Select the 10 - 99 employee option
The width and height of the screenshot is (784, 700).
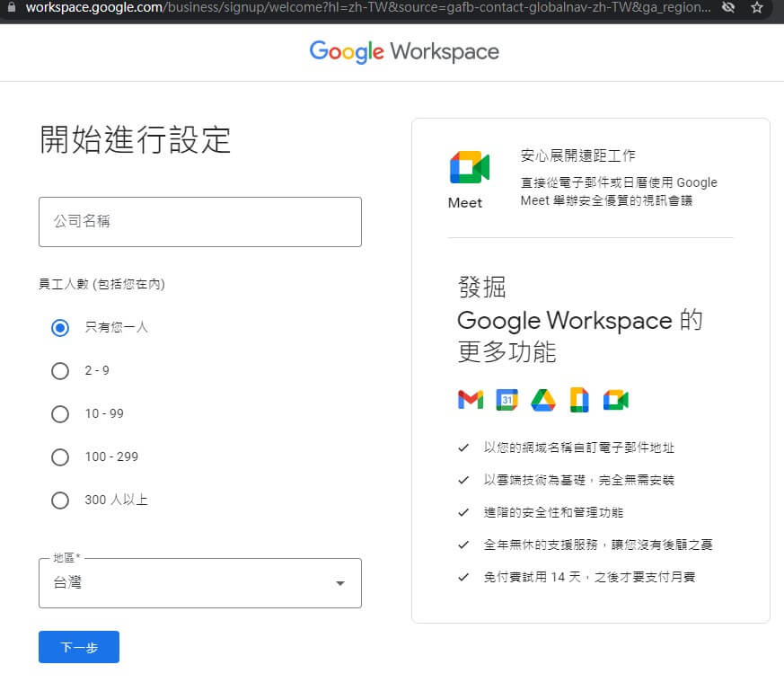pos(60,413)
